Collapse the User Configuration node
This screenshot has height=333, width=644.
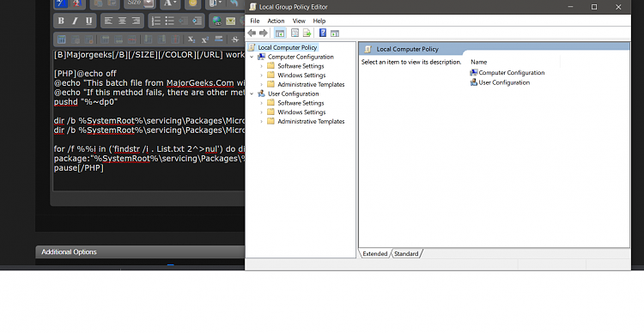[252, 94]
